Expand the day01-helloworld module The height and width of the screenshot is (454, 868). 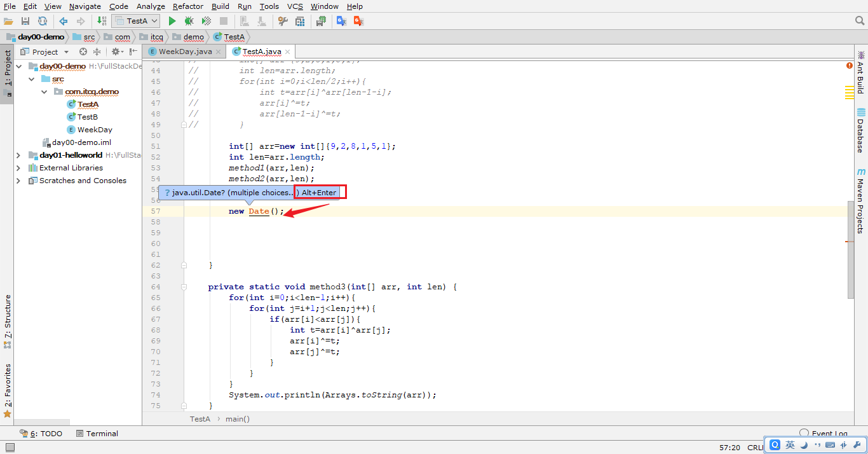[x=18, y=155]
